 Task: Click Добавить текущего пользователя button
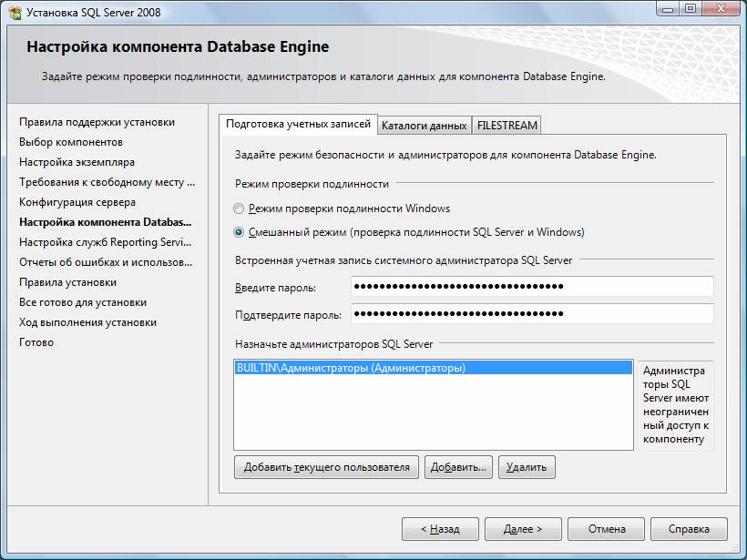[326, 467]
